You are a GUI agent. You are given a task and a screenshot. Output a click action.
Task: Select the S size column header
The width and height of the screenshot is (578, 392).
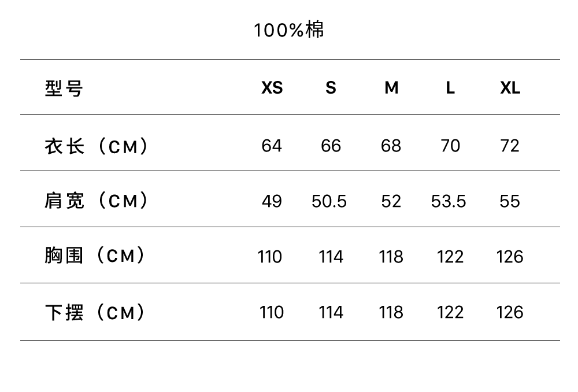pyautogui.click(x=331, y=88)
